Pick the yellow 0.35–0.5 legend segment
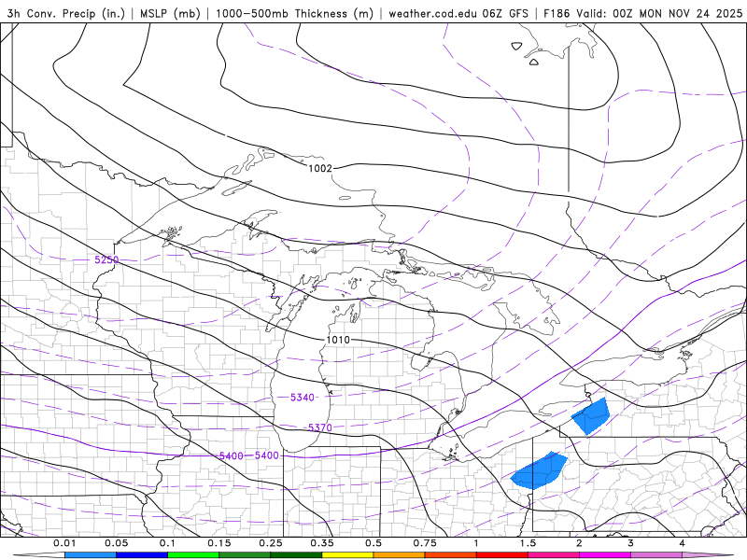This screenshot has width=747, height=560. (x=347, y=555)
